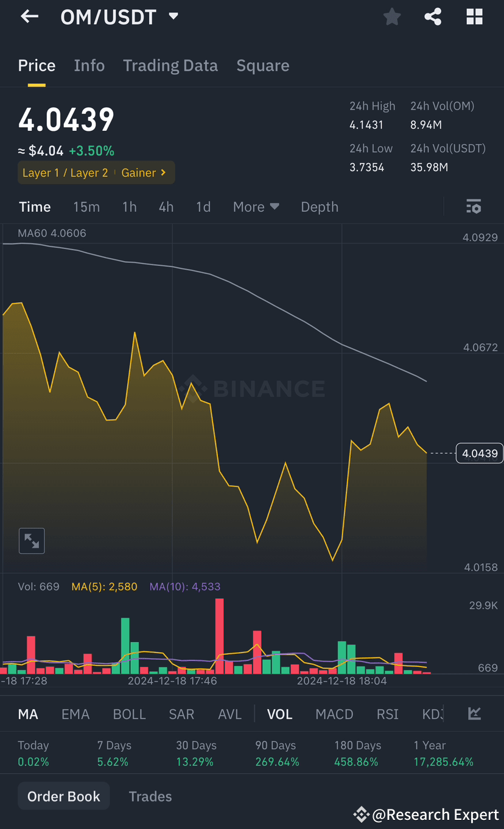This screenshot has width=504, height=829.
Task: Enable the RSI indicator
Action: (387, 713)
